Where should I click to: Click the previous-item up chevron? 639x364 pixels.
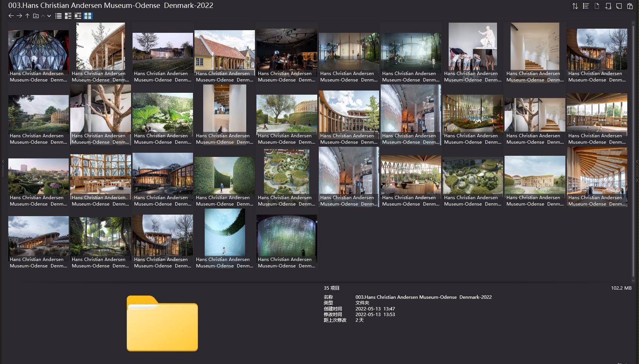point(43,16)
